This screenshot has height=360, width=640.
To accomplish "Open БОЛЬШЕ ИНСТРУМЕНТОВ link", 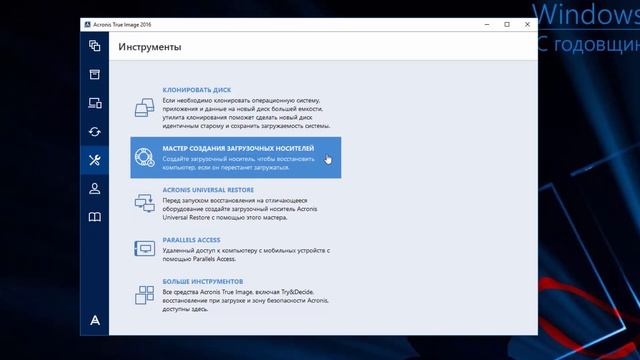I will click(203, 282).
